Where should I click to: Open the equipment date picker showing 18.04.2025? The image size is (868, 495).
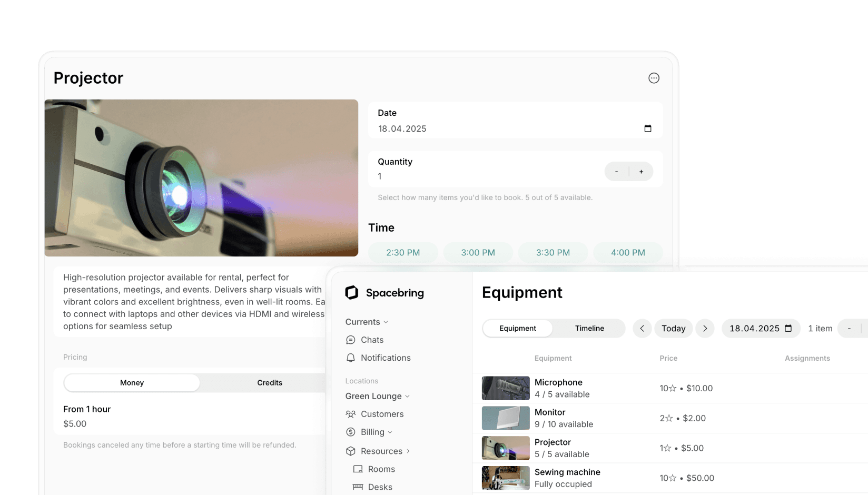tap(761, 328)
